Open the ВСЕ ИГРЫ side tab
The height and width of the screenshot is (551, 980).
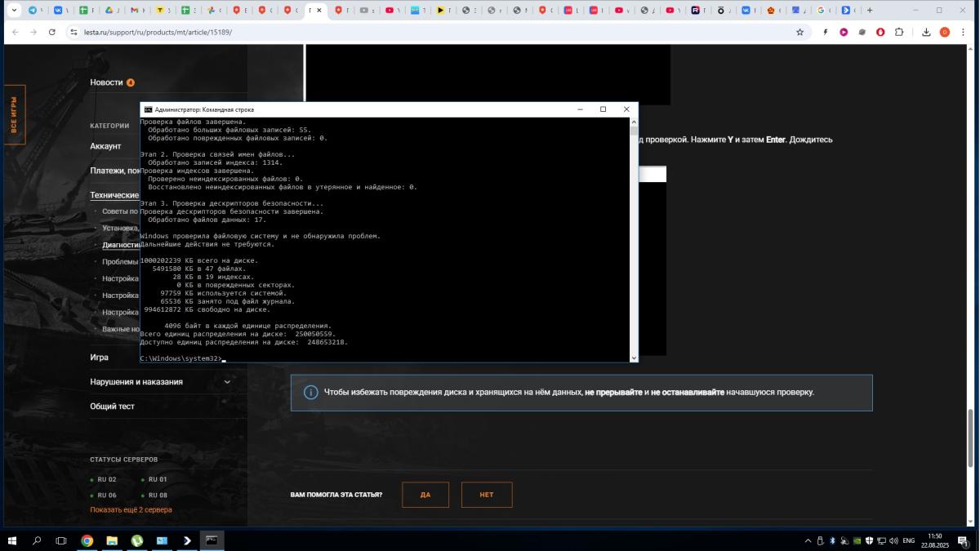click(x=14, y=114)
